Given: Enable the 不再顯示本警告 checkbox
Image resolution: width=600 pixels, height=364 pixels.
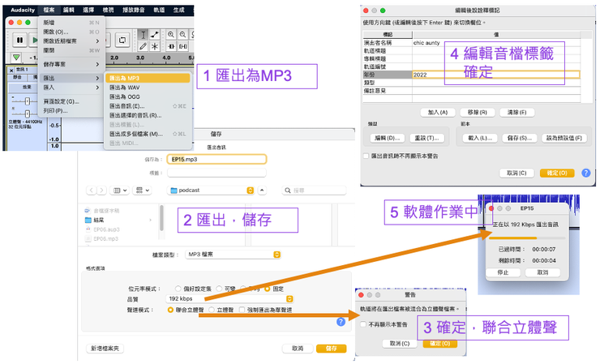Looking at the screenshot, I should click(363, 324).
